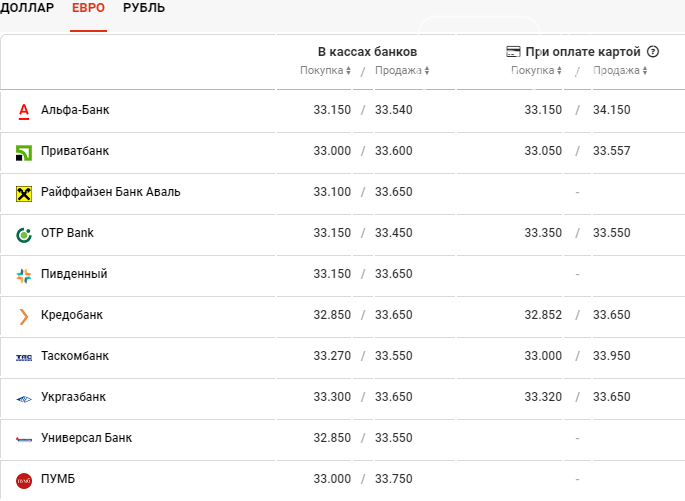The width and height of the screenshot is (685, 501).
Task: Open the help icon beside При оплате картой
Action: [x=653, y=52]
